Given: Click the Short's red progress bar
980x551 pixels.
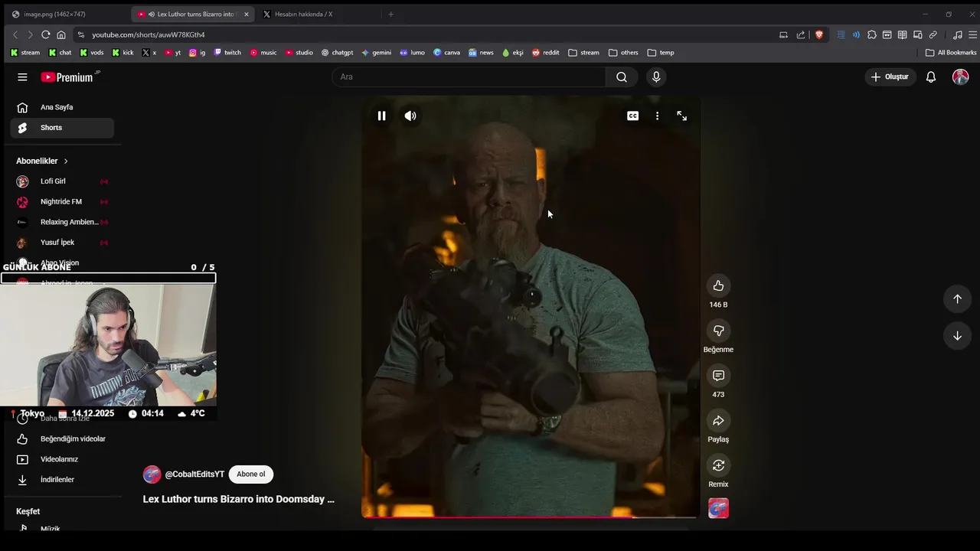Looking at the screenshot, I should click(530, 517).
